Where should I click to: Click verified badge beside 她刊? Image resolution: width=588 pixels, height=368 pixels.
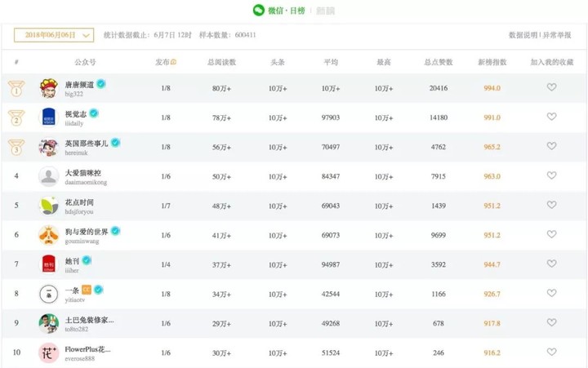click(x=87, y=260)
